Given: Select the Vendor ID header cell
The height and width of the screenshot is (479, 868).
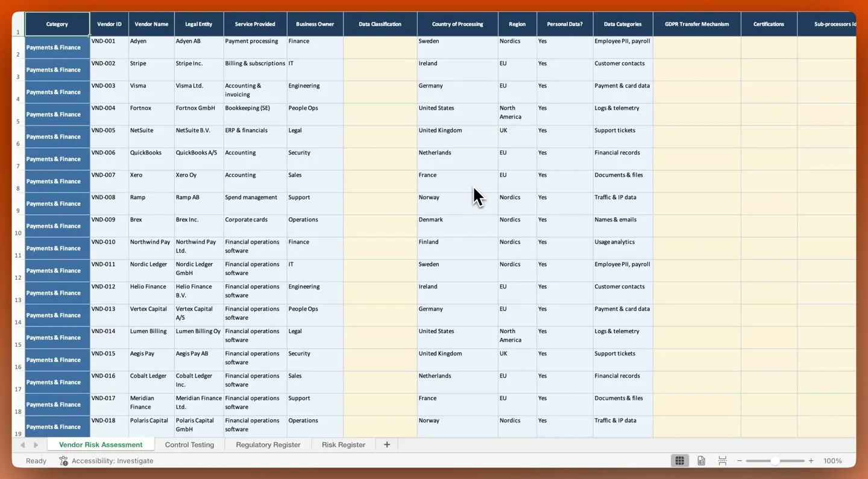Looking at the screenshot, I should [x=109, y=24].
